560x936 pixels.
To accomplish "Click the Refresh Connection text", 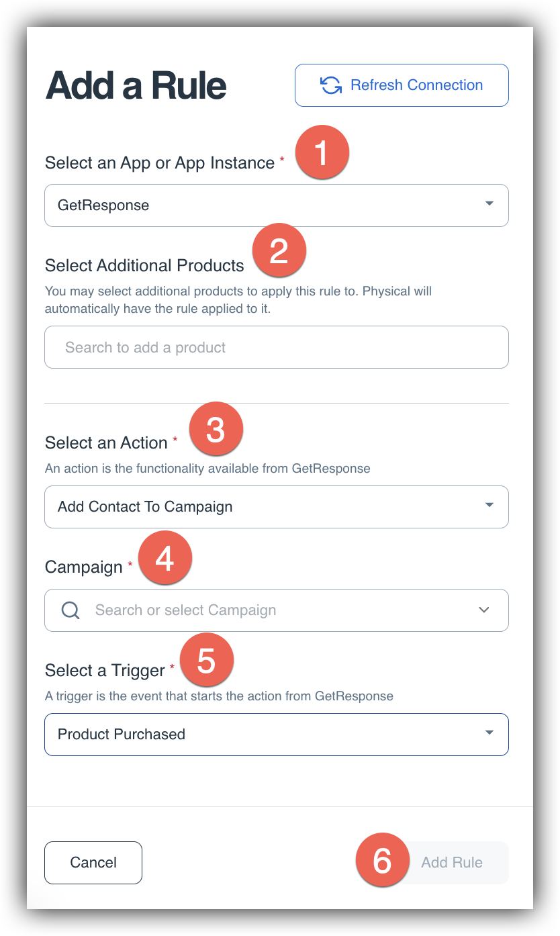I will pos(416,85).
